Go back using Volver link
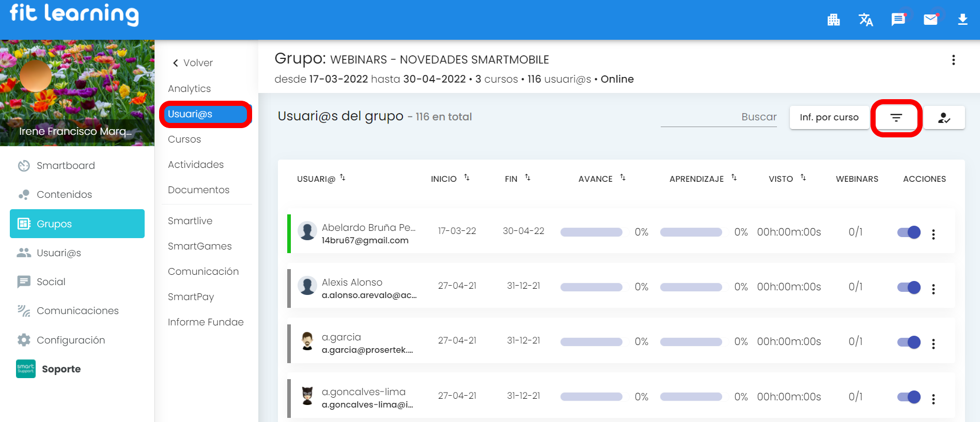 coord(193,63)
